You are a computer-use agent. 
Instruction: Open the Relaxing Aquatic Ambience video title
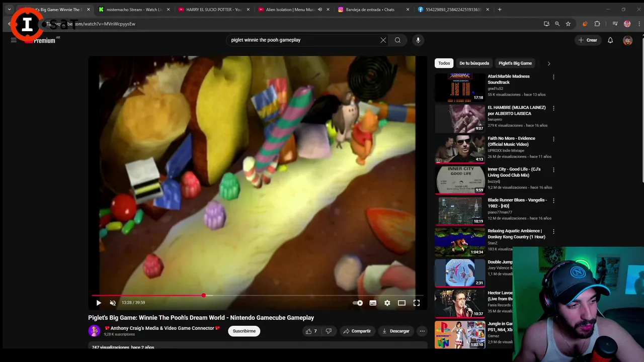(x=516, y=234)
